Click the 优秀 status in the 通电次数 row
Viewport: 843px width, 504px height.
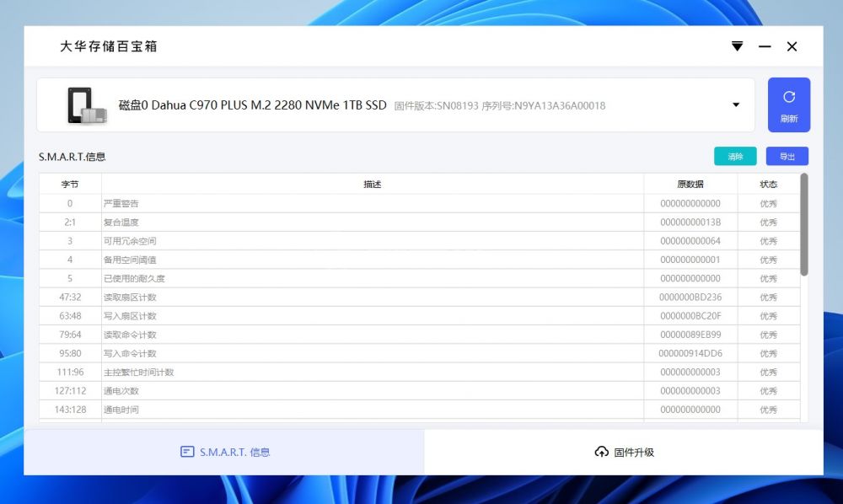(x=768, y=391)
